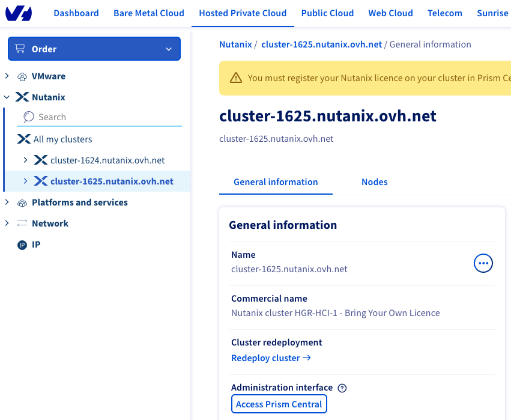Click Redeploy cluster link
Viewport: 511px width, 420px height.
pos(271,358)
